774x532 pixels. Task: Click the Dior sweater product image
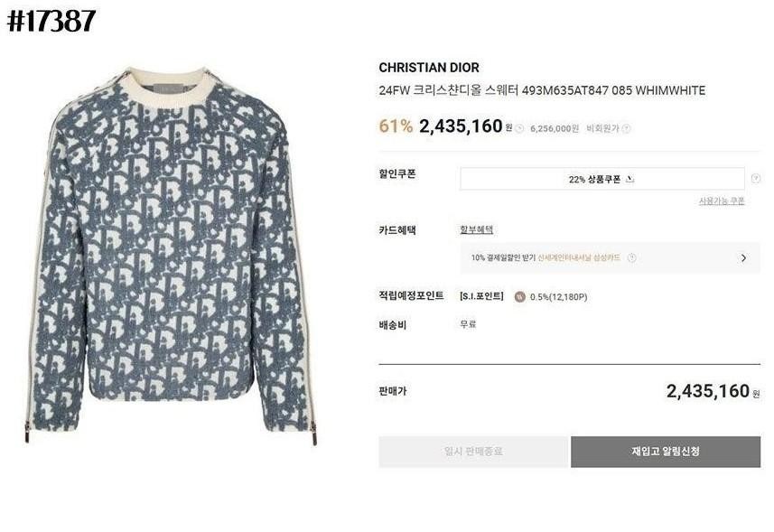(172, 256)
